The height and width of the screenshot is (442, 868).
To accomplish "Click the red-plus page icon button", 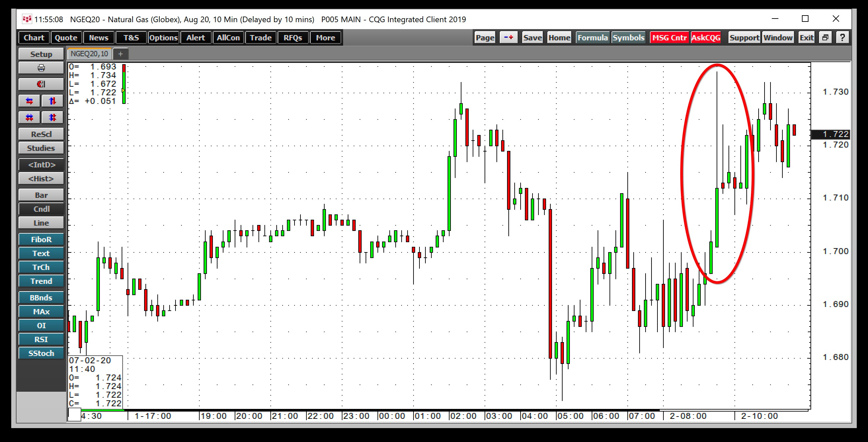I will pos(508,37).
